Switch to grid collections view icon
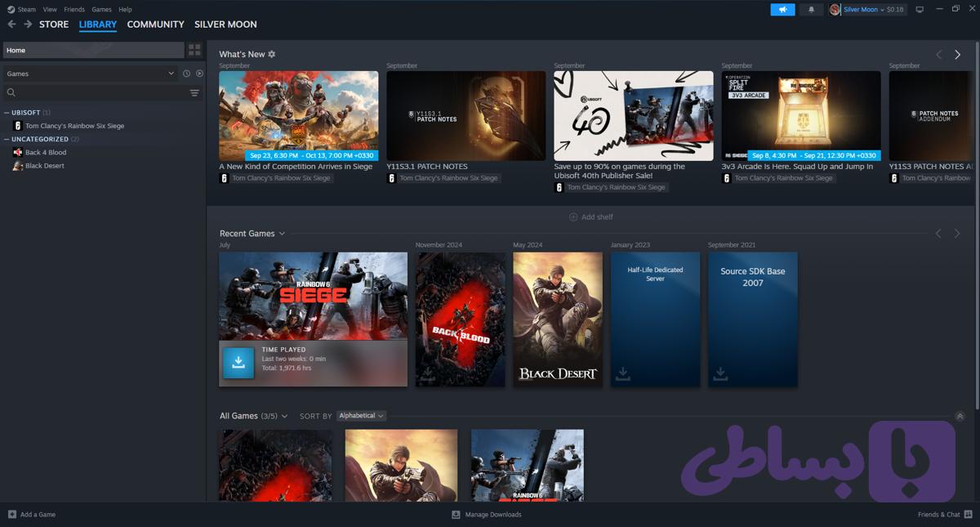 point(194,50)
